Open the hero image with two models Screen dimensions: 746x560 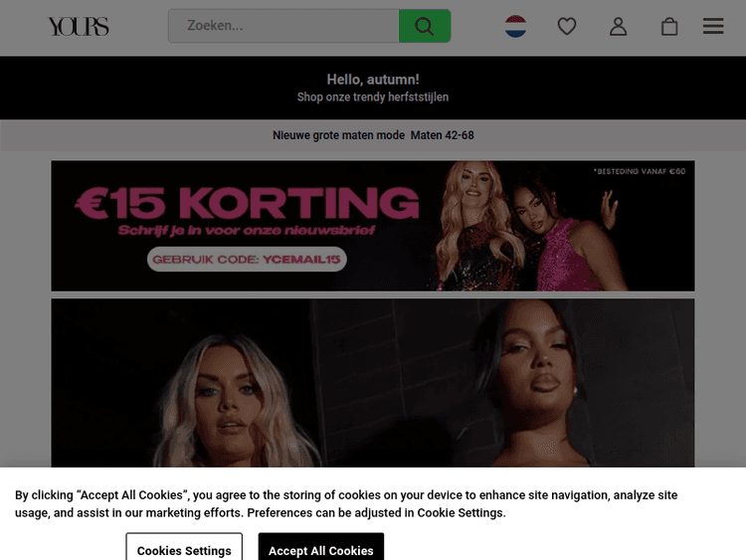click(x=373, y=383)
